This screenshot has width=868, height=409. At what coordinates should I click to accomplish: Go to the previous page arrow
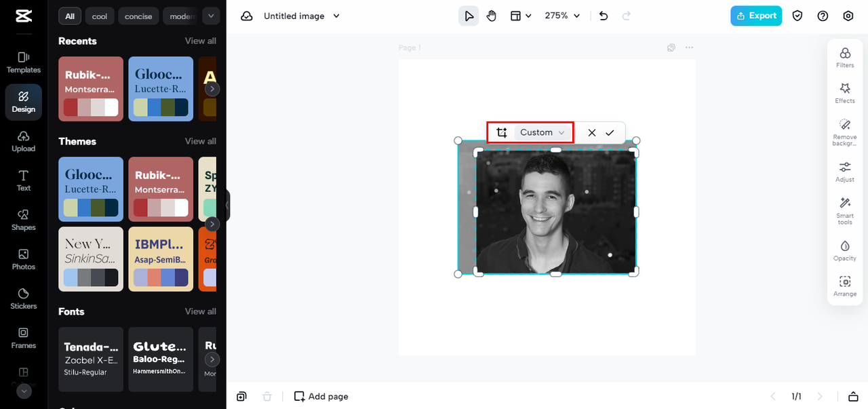click(x=772, y=396)
